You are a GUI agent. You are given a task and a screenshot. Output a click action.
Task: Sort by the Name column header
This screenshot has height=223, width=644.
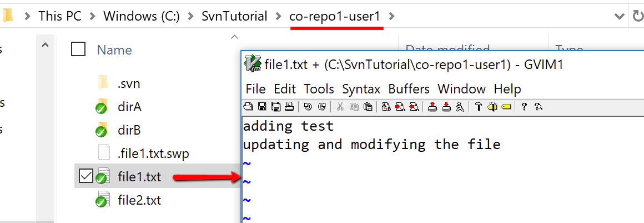tap(114, 50)
